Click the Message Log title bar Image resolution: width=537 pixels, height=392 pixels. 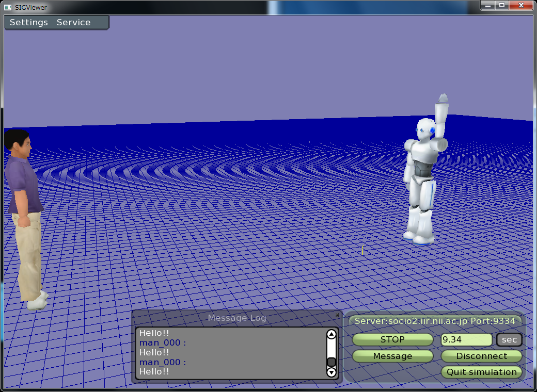[236, 318]
